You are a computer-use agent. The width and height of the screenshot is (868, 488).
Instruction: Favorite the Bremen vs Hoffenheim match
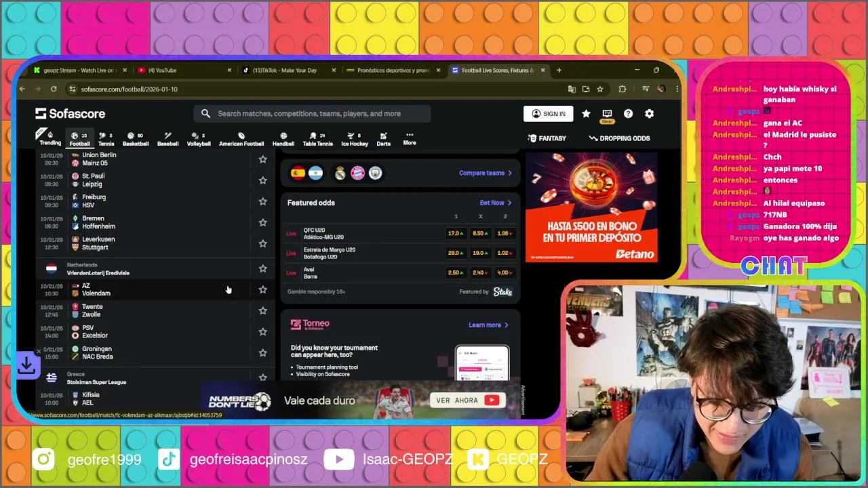262,222
